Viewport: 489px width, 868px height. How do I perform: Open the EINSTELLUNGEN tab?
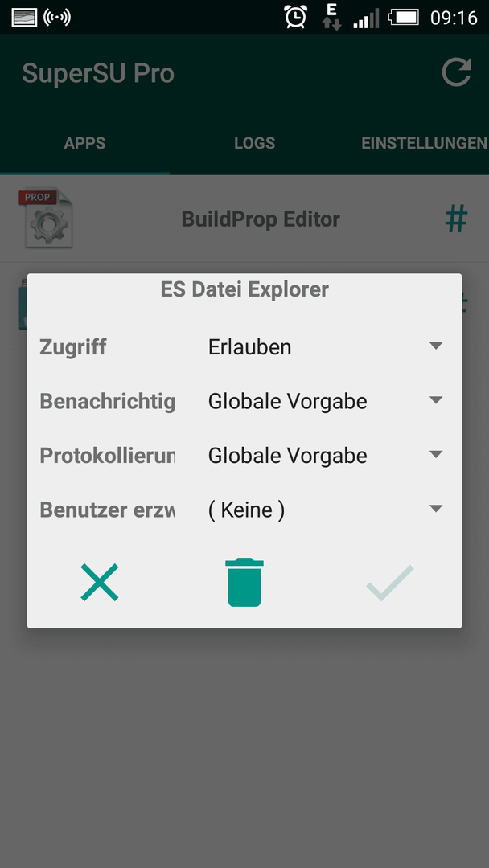tap(424, 143)
